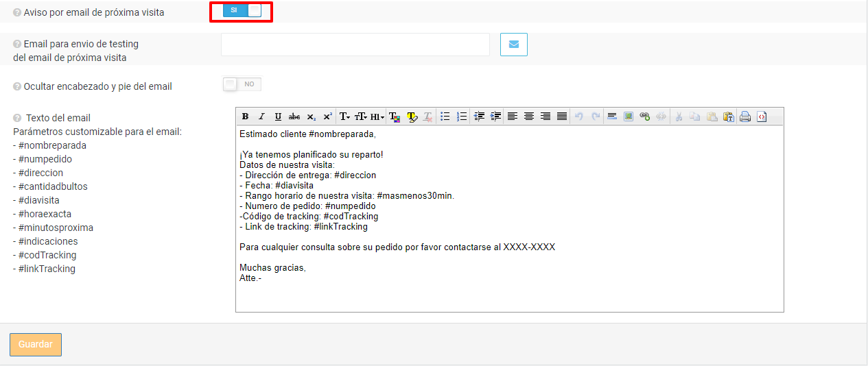Click the underline formatting icon

point(278,117)
